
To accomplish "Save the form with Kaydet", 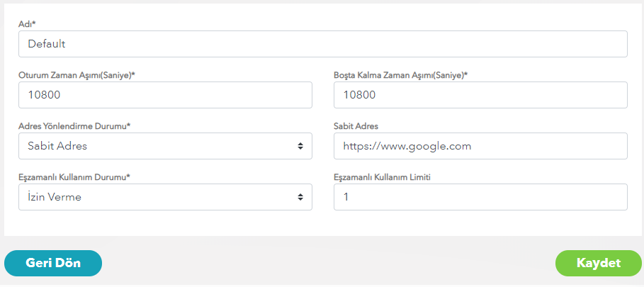I will pos(599,263).
